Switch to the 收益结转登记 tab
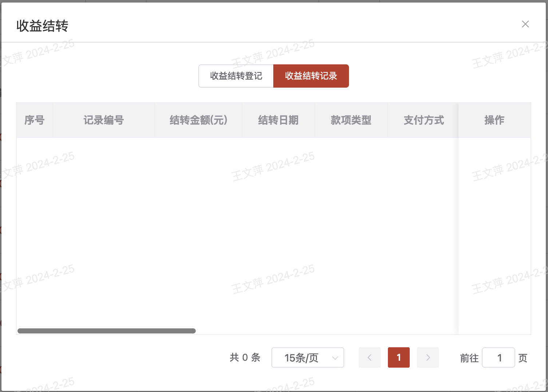Screen dimensions: 548x392 pyautogui.click(x=236, y=76)
